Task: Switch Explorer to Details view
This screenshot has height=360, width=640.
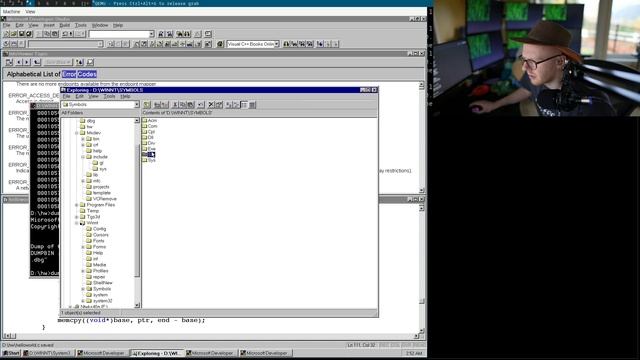Action: pos(252,104)
